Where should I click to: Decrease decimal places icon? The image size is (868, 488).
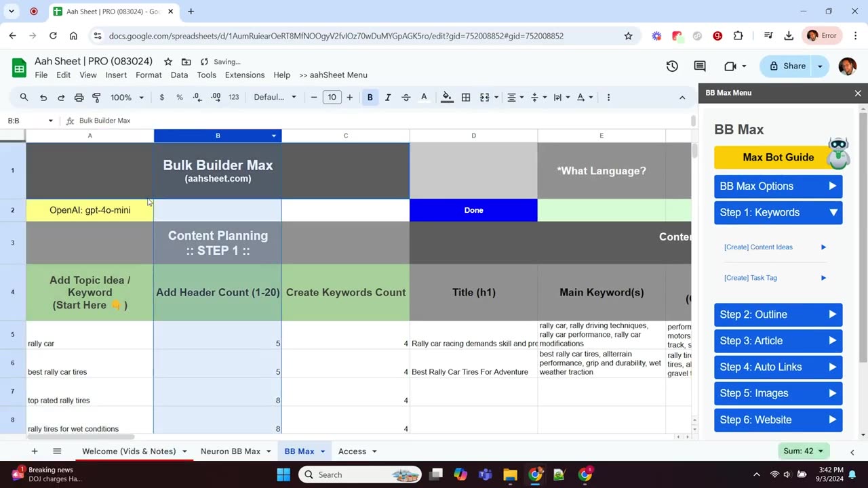(197, 97)
